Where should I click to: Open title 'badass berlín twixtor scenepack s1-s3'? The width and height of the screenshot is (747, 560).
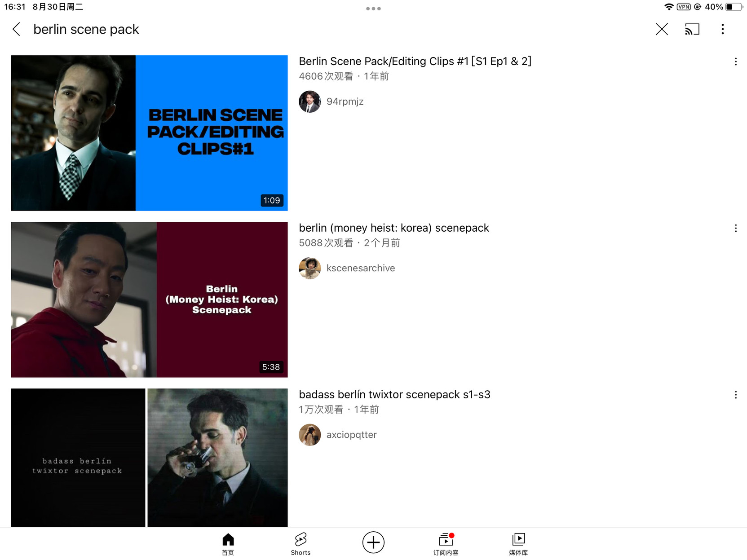(x=394, y=394)
